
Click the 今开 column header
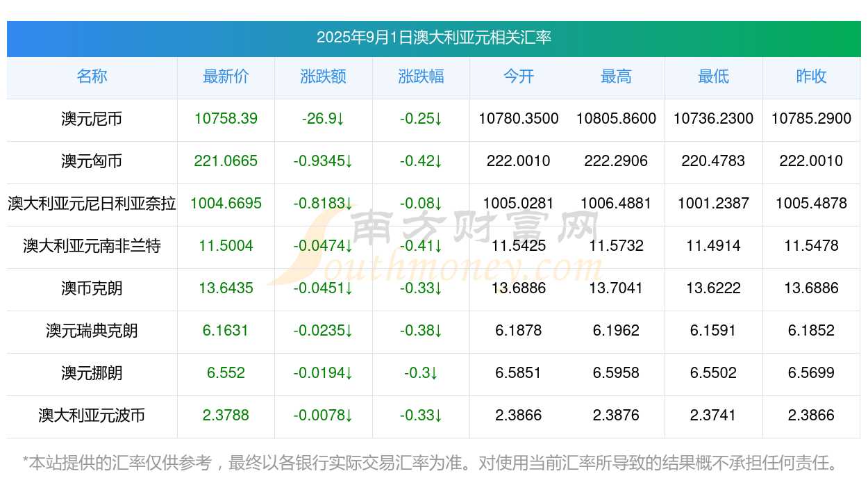519,76
